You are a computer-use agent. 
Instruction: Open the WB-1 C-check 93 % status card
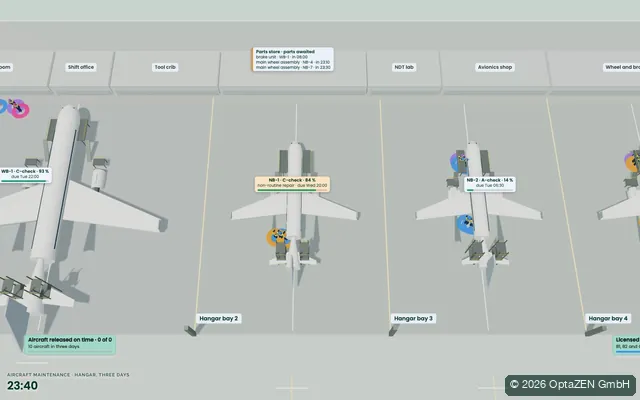click(x=25, y=175)
